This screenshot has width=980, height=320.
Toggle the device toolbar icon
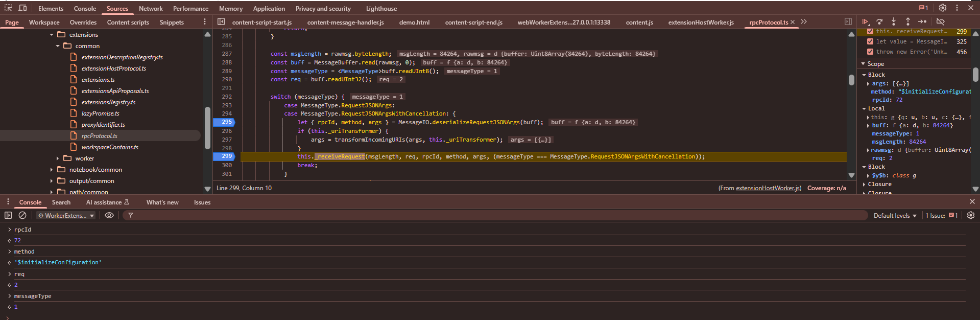22,8
